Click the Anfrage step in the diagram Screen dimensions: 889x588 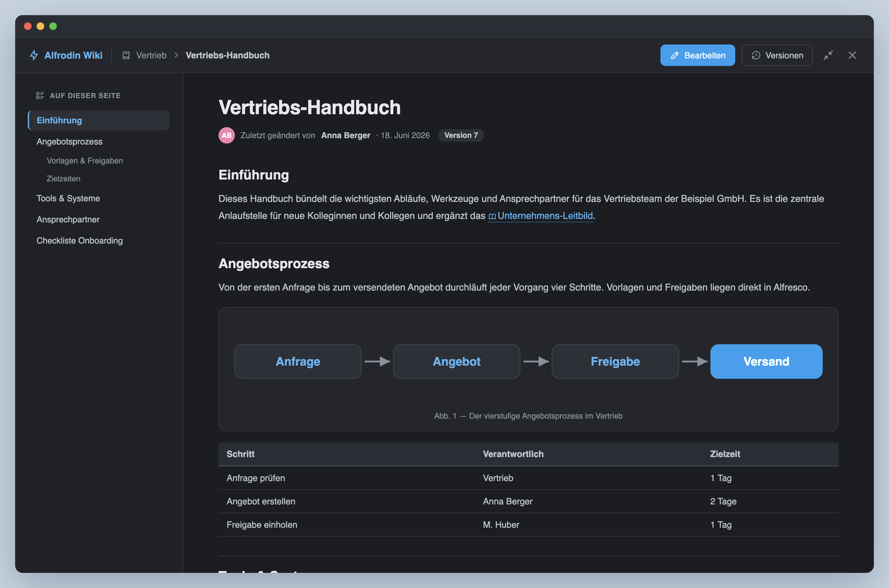click(x=298, y=362)
